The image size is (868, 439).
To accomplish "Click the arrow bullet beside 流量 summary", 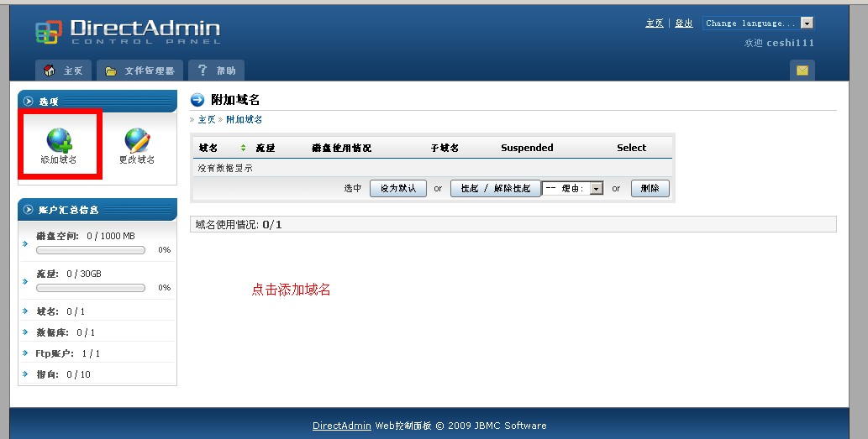I will point(25,281).
